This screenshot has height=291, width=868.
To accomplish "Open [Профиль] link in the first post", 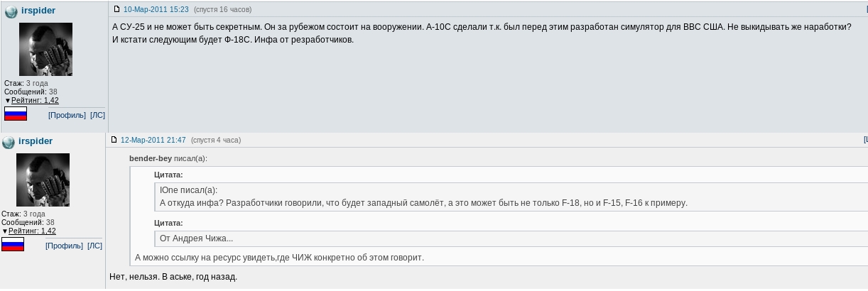I will [67, 115].
